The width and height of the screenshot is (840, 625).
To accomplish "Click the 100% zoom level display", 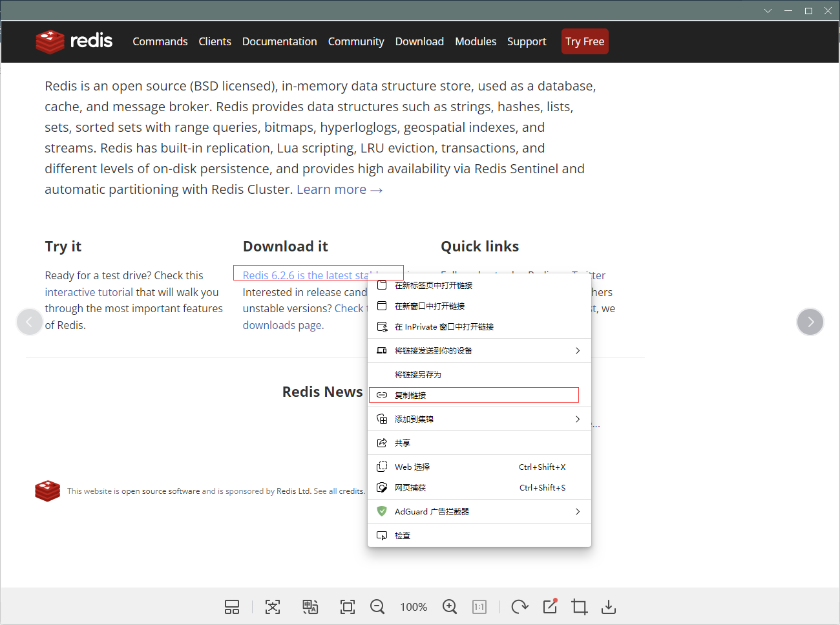I will click(x=414, y=607).
